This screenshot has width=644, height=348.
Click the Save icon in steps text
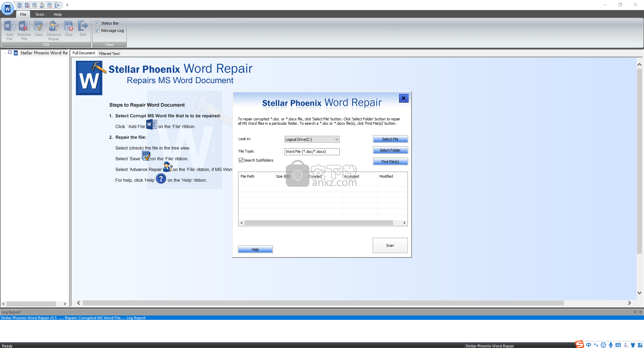coord(146,156)
